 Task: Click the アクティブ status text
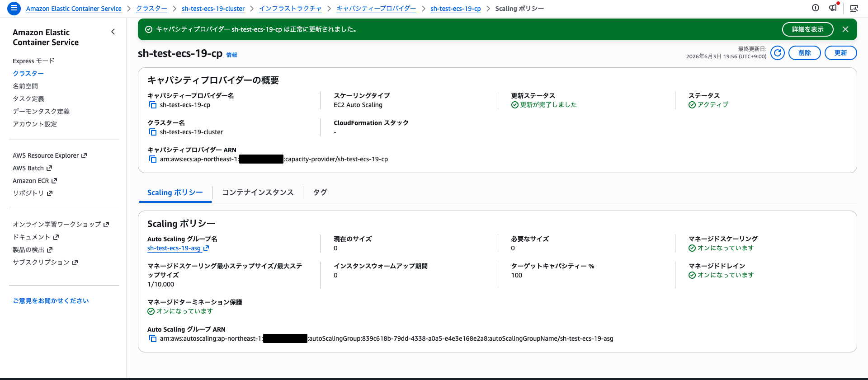(x=708, y=105)
